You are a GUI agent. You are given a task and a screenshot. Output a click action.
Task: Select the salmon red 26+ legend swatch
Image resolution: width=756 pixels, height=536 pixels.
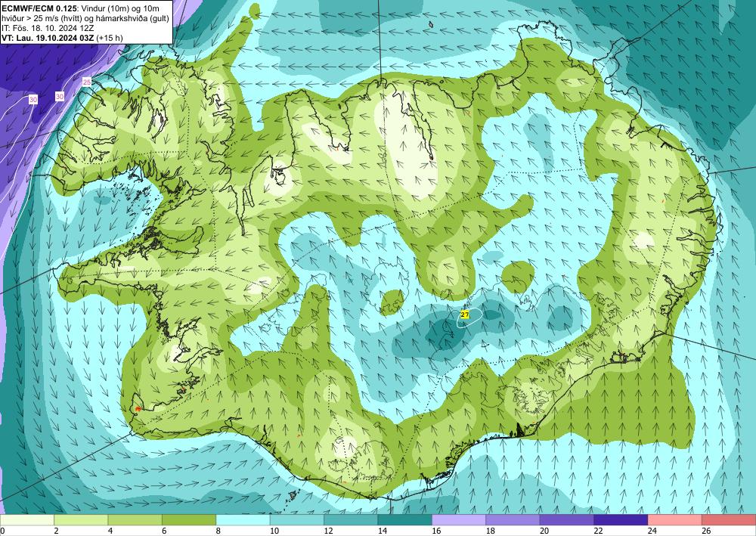click(729, 520)
